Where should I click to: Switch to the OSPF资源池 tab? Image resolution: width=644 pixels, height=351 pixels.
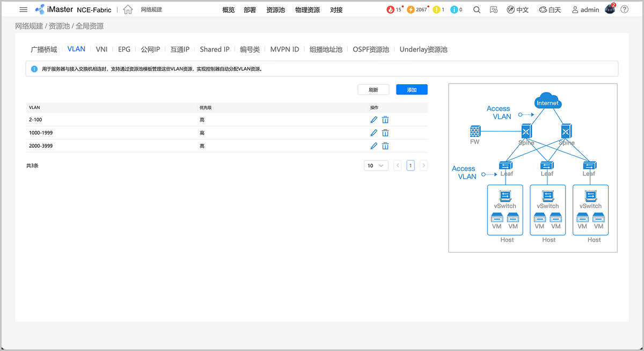(371, 49)
